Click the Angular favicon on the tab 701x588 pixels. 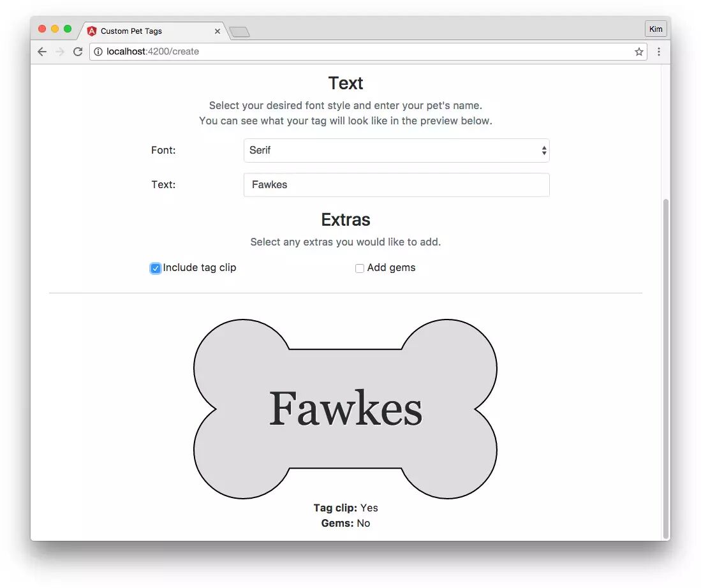coord(92,31)
